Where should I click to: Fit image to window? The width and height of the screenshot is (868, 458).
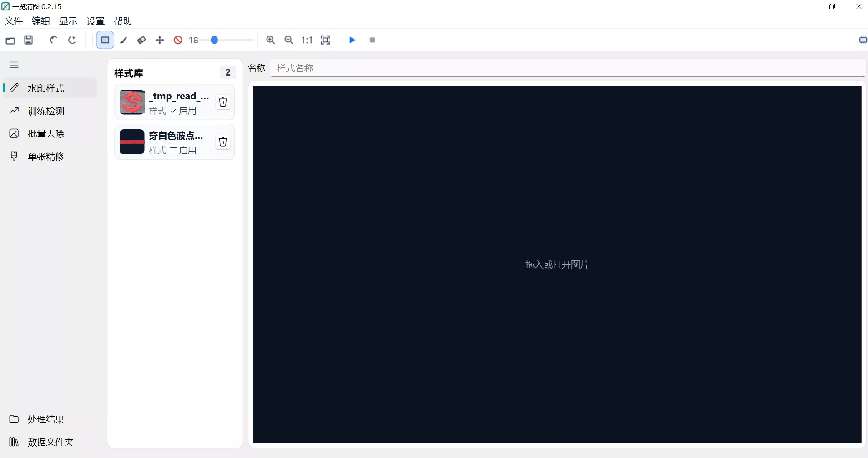[x=325, y=40]
